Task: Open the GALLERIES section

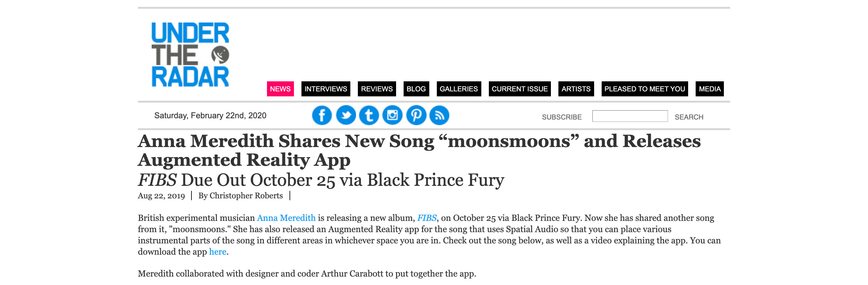Action: tap(458, 89)
